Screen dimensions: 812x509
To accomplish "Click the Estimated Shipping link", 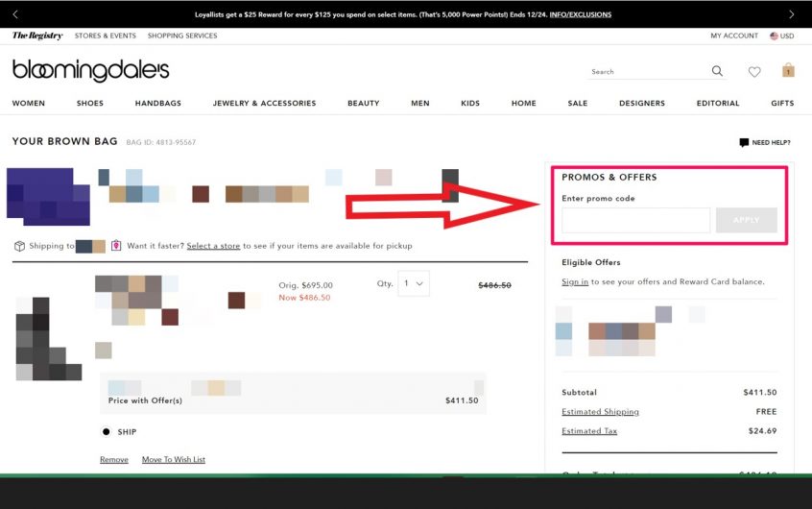I will 600,412.
